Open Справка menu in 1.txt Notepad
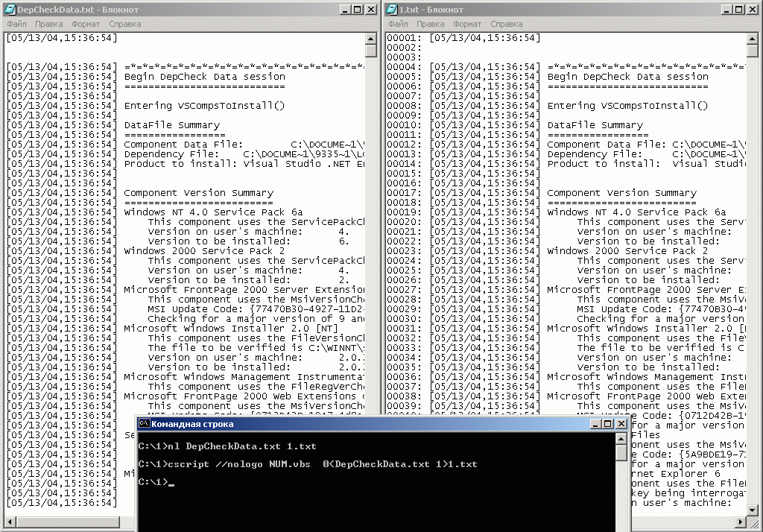This screenshot has width=763, height=532. point(507,24)
